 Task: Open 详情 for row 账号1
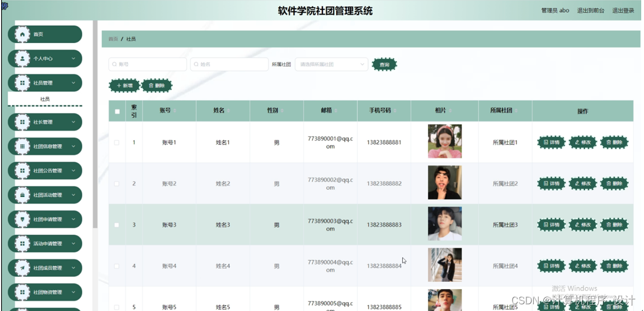point(552,143)
